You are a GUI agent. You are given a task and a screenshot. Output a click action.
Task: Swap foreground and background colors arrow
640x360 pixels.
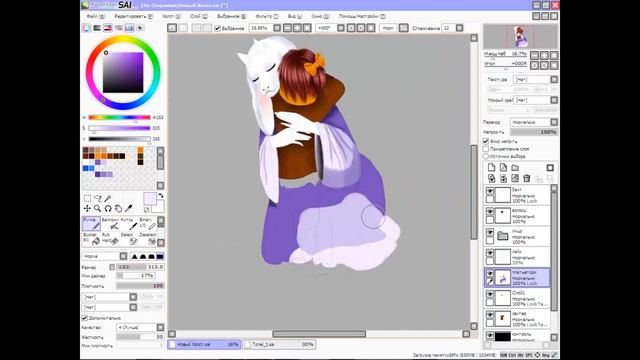click(x=161, y=196)
